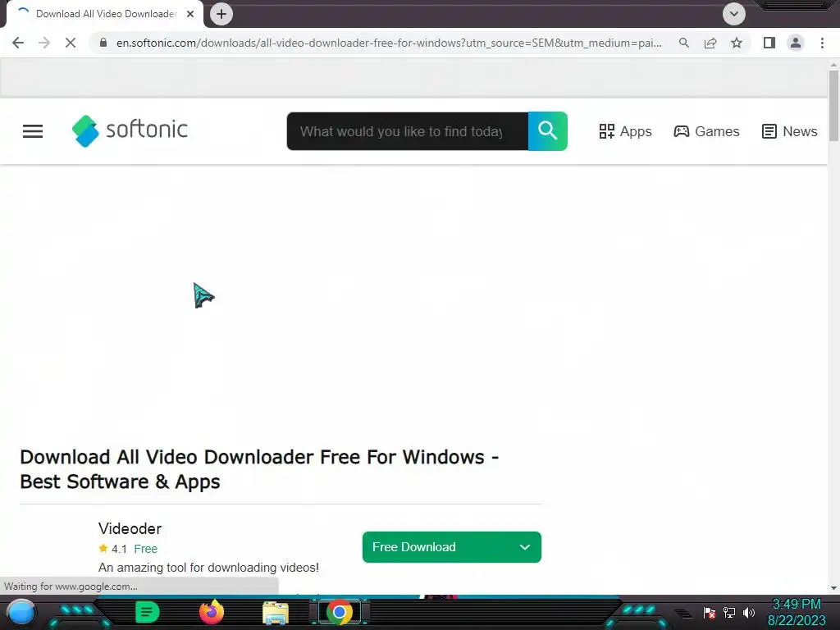Open the network tray icon
Image resolution: width=840 pixels, height=630 pixels.
click(x=729, y=612)
